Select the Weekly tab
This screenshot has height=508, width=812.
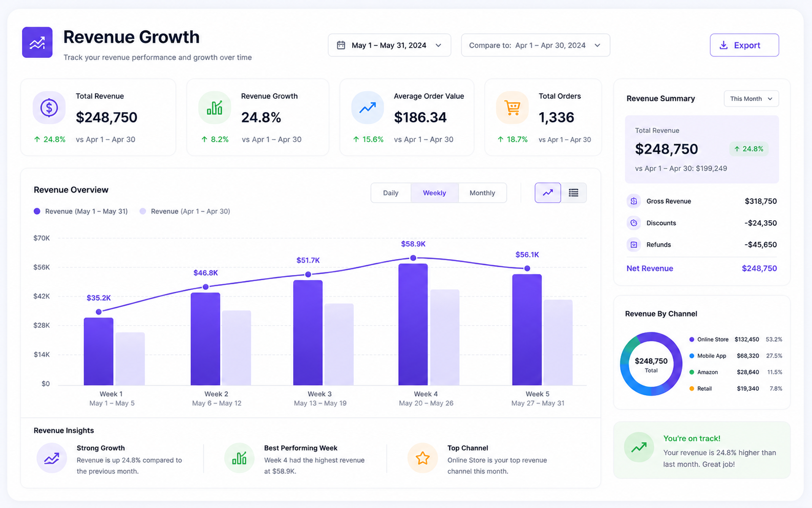[x=434, y=193]
